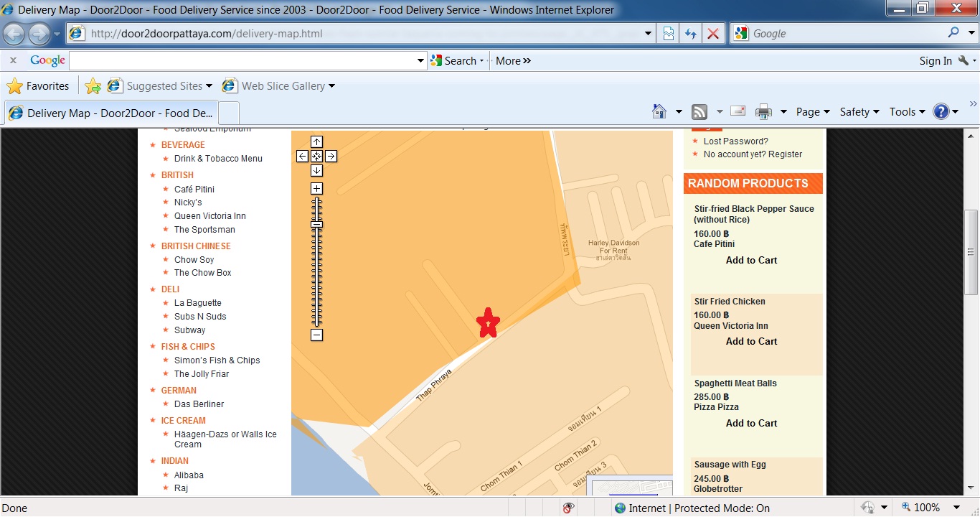This screenshot has height=517, width=980.
Task: Click the map pan down arrow
Action: click(316, 170)
